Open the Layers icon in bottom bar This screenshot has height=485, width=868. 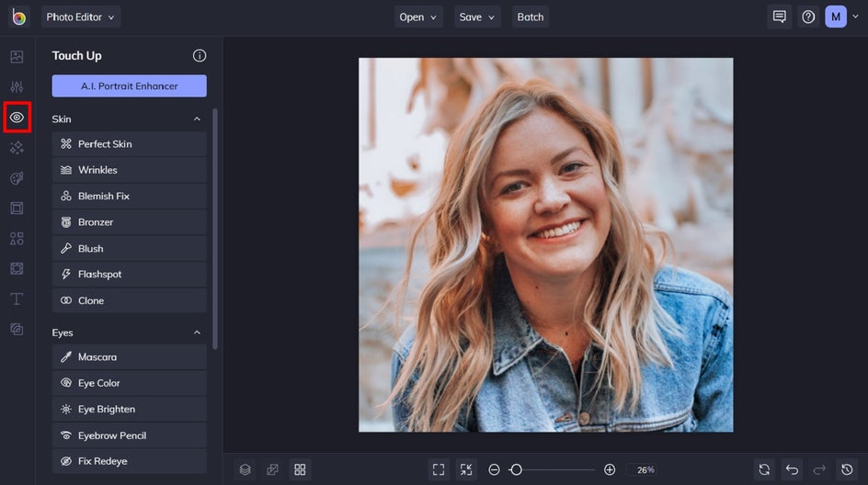246,469
